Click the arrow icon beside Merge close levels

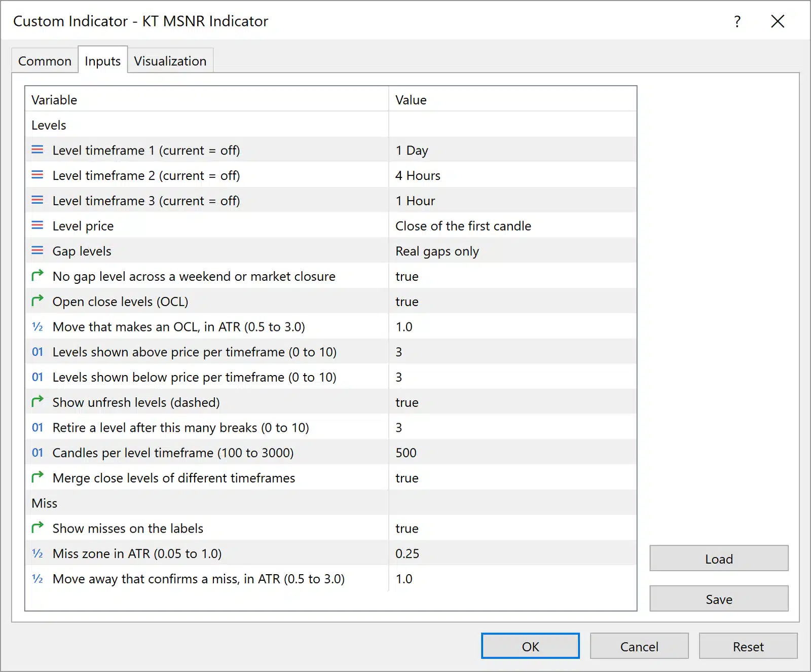point(38,477)
